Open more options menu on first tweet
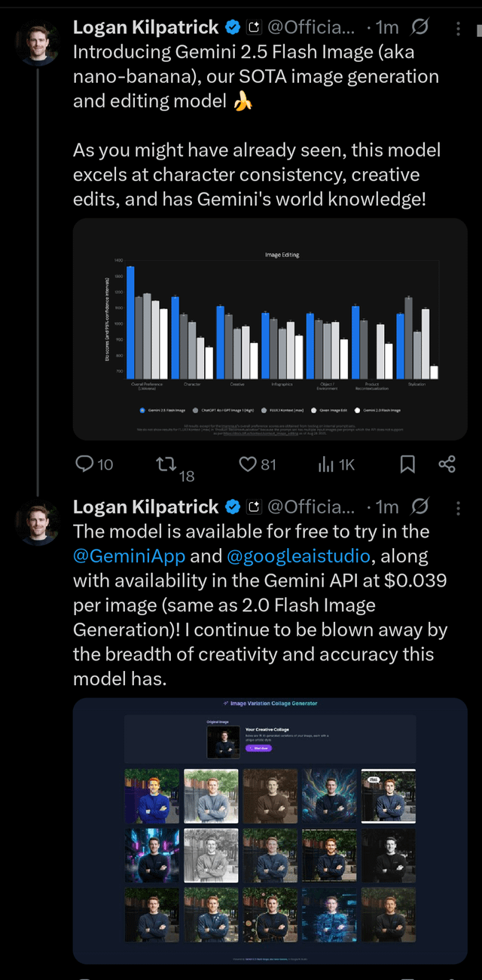The width and height of the screenshot is (482, 980). click(x=459, y=28)
